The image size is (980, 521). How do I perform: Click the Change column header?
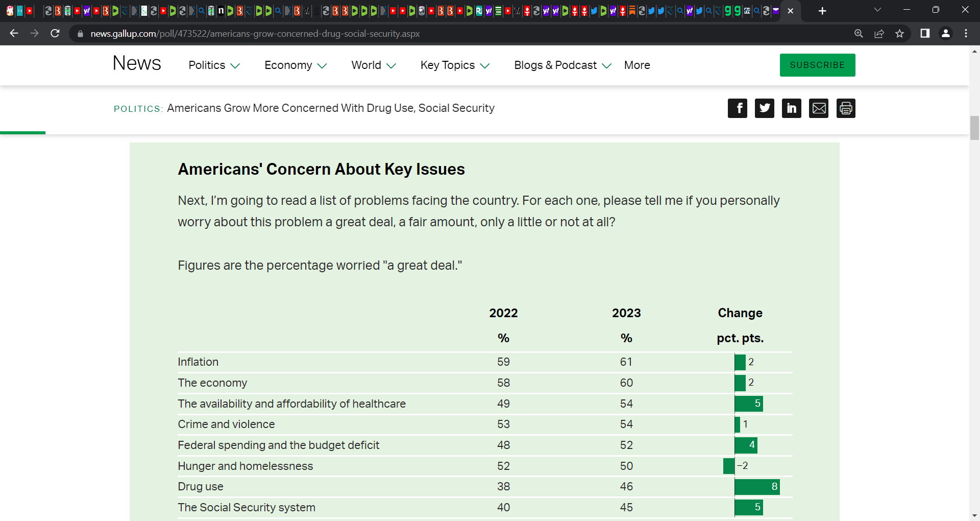pos(740,313)
